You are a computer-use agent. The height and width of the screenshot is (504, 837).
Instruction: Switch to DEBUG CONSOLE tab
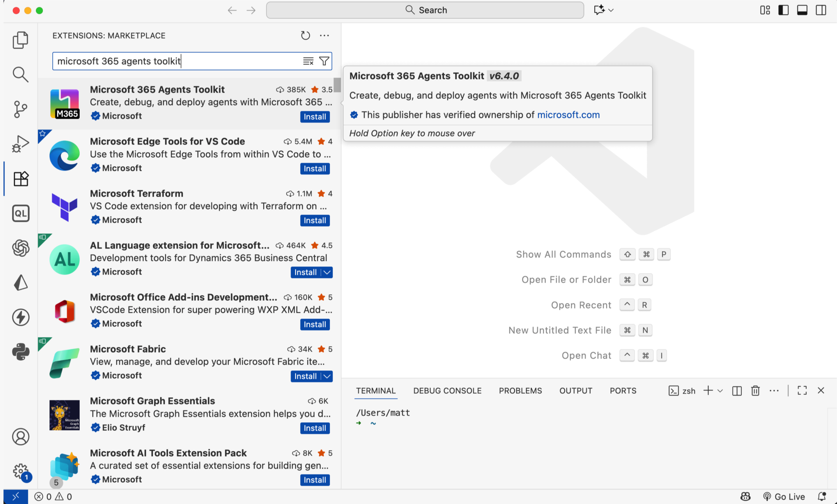click(447, 391)
